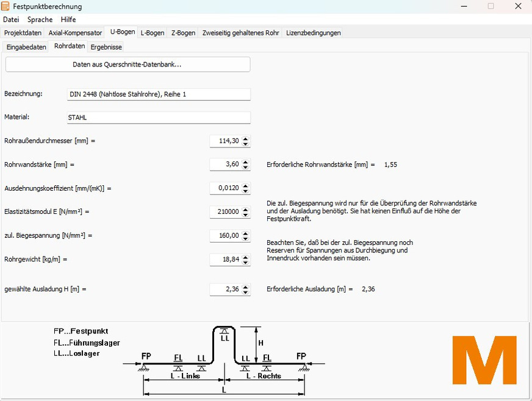Decrease Rohraußendurchmesser with down arrow
The image size is (532, 401).
pos(246,144)
